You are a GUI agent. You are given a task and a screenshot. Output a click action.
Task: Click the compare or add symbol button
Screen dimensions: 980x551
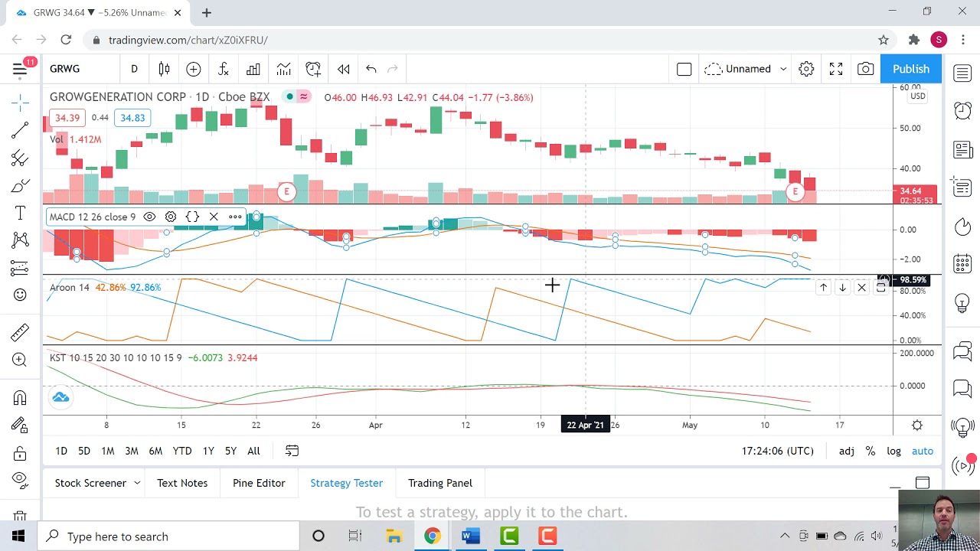coord(193,69)
